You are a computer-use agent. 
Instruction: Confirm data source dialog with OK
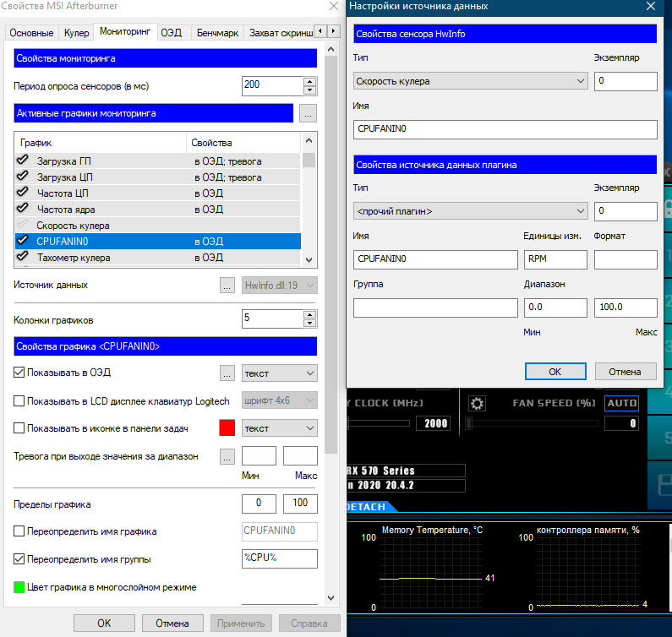555,372
